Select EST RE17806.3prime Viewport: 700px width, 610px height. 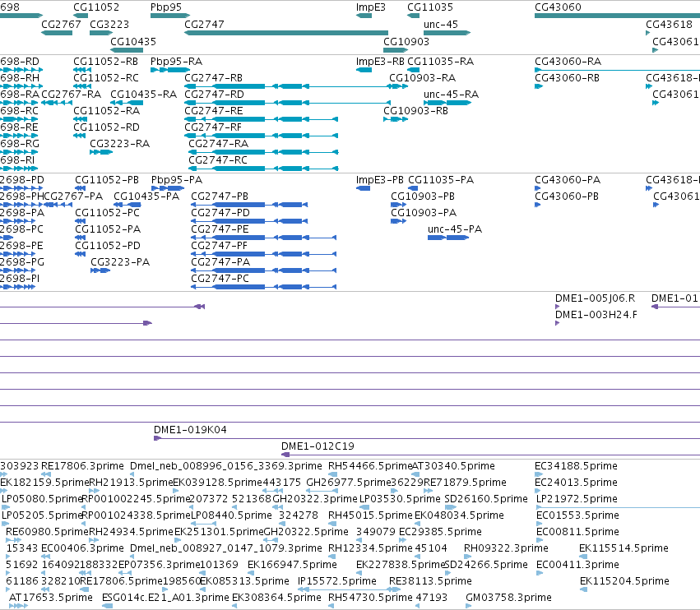point(46,474)
